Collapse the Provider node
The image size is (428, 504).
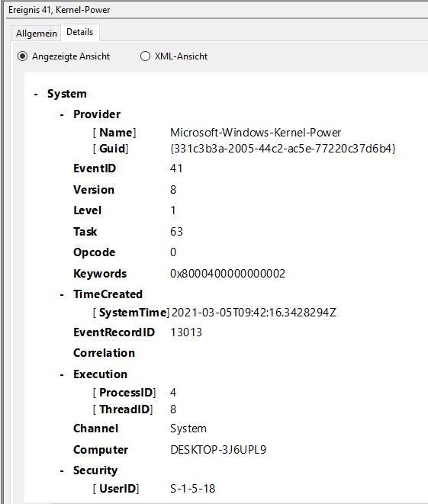(62, 114)
